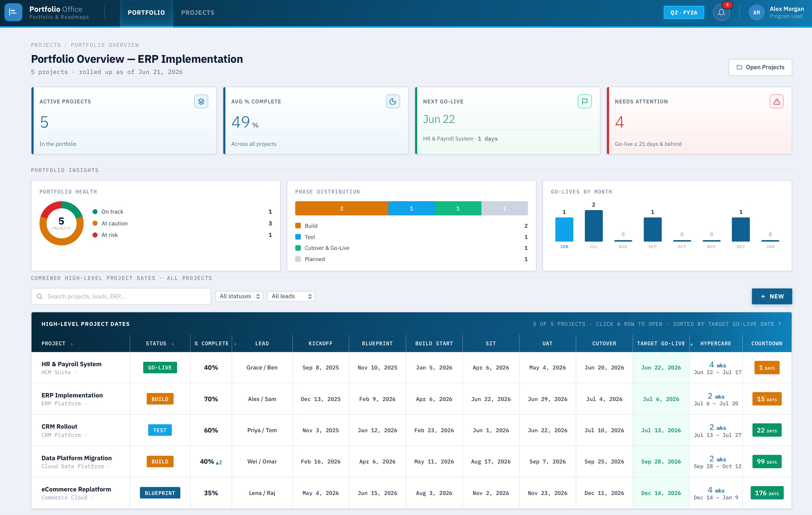Click the Active Projects layers icon
Image resolution: width=812 pixels, height=515 pixels.
click(x=201, y=102)
